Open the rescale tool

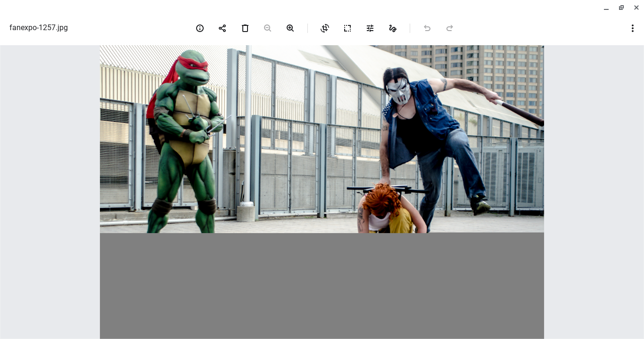click(347, 28)
